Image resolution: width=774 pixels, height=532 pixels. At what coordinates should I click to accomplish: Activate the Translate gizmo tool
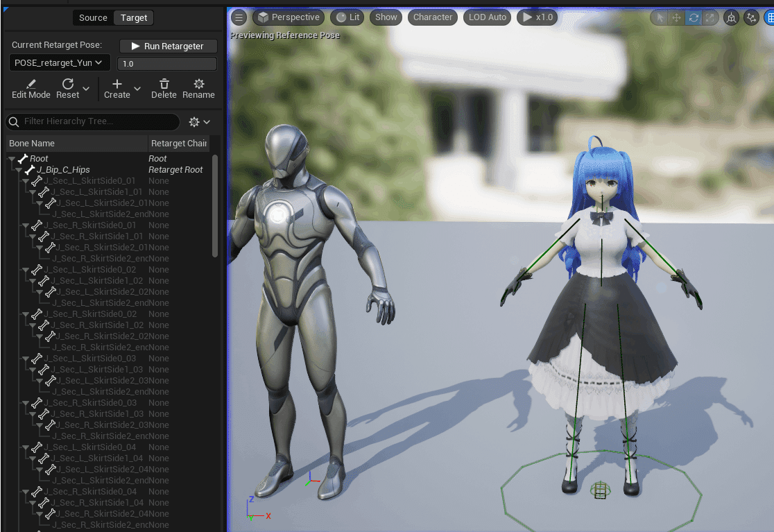tap(676, 17)
